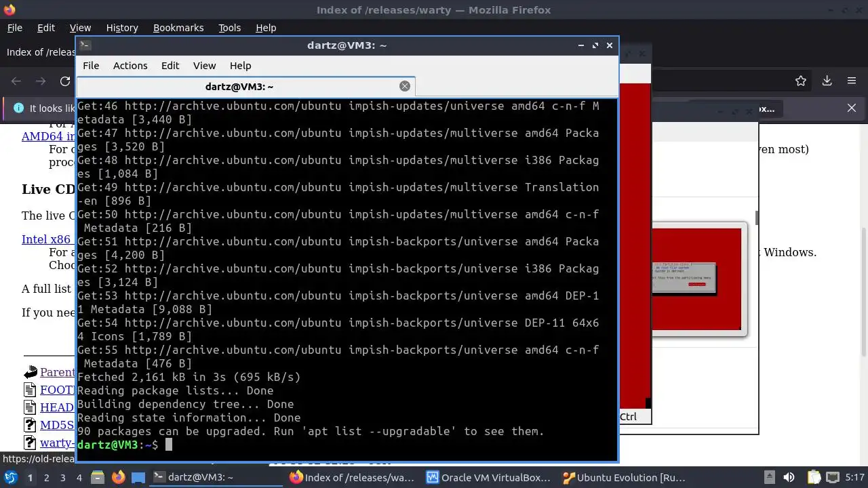Launch Firefox from the panel quick launcher
The image size is (868, 488).
(x=118, y=477)
